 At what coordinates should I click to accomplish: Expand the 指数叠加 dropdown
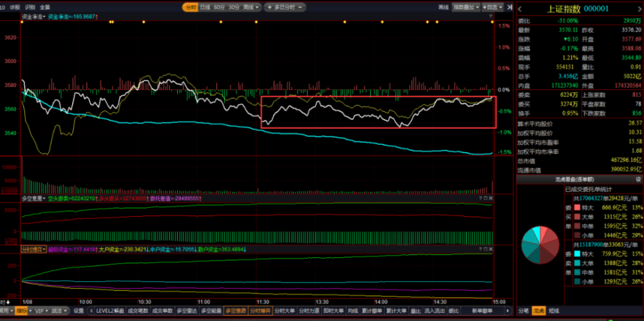pyautogui.click(x=466, y=7)
